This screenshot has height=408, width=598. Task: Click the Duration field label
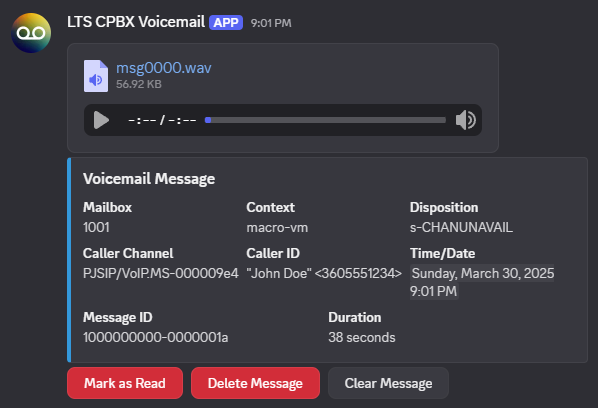(x=355, y=318)
